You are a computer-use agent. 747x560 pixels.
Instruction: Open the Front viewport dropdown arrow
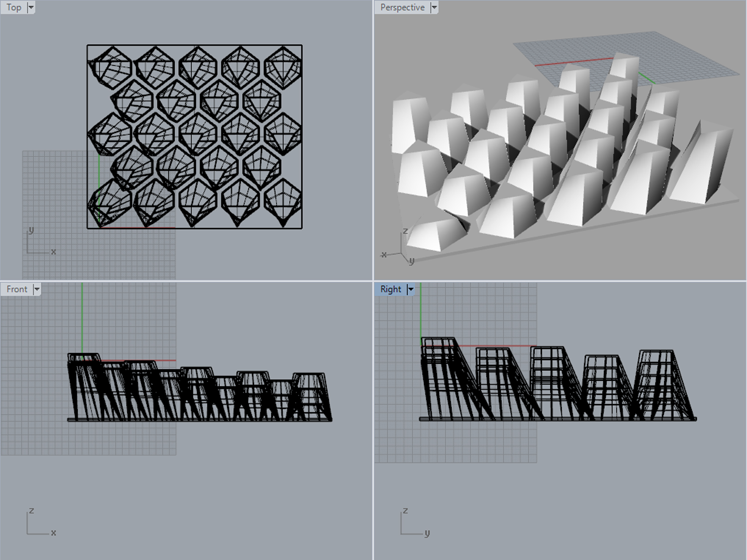point(37,289)
